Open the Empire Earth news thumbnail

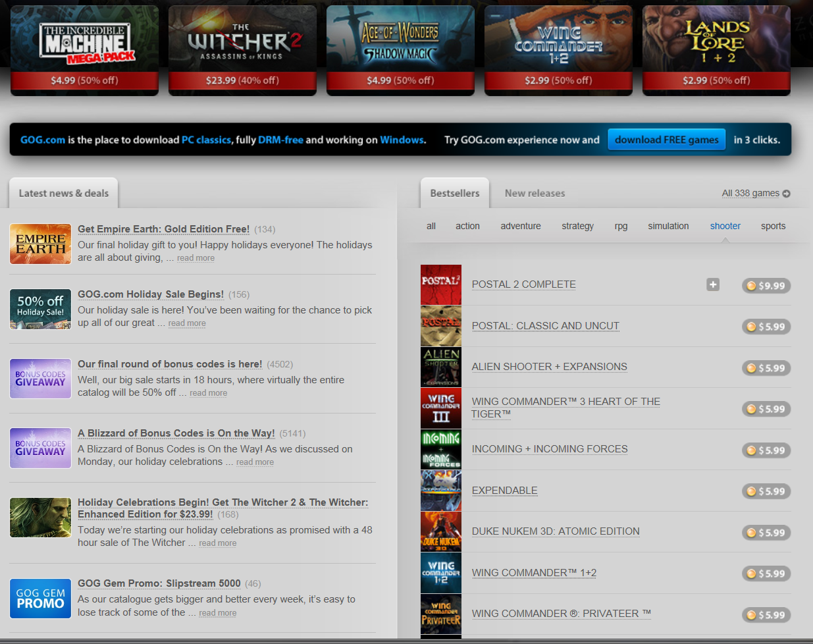[x=40, y=244]
